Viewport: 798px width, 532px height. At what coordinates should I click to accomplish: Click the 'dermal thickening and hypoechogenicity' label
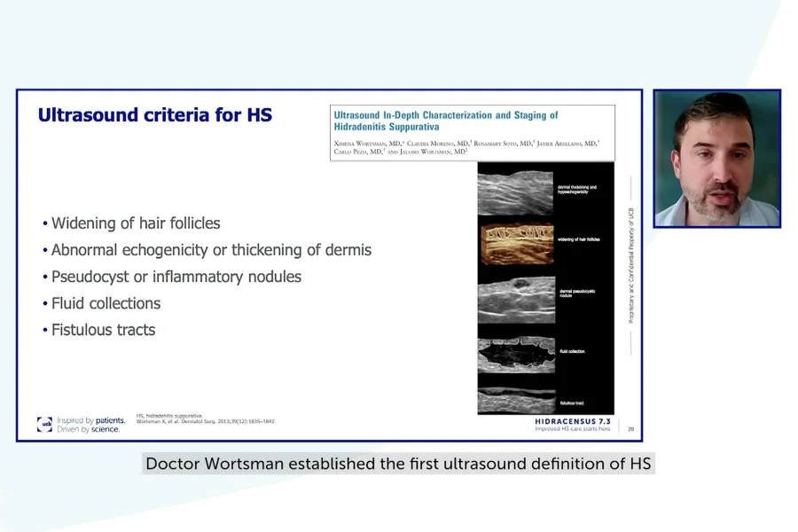click(x=576, y=190)
